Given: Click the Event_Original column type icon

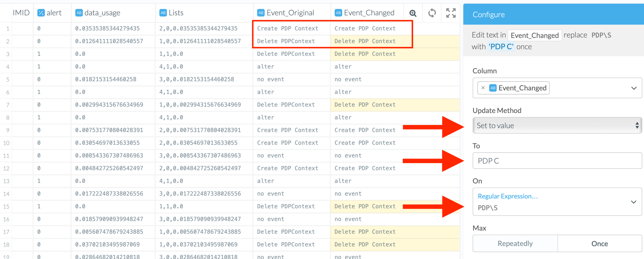Looking at the screenshot, I should coord(261,13).
